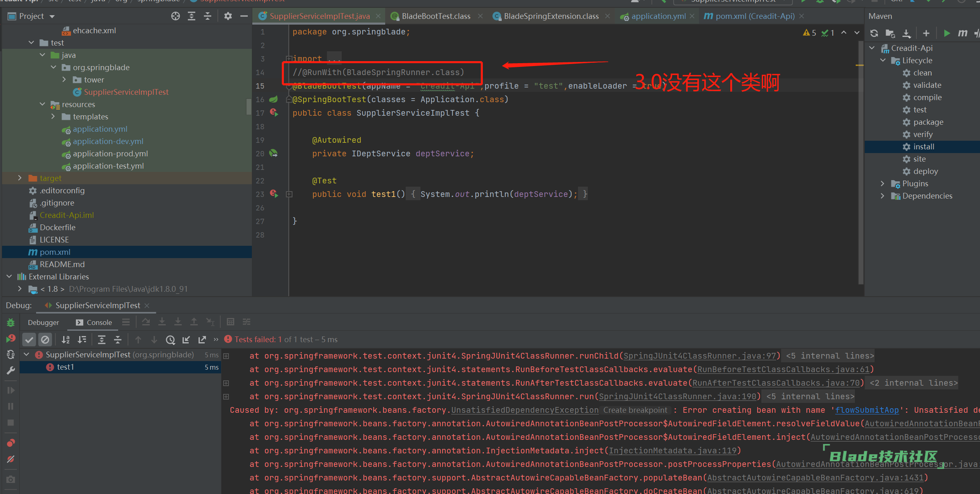Sort tests by duration

82,339
